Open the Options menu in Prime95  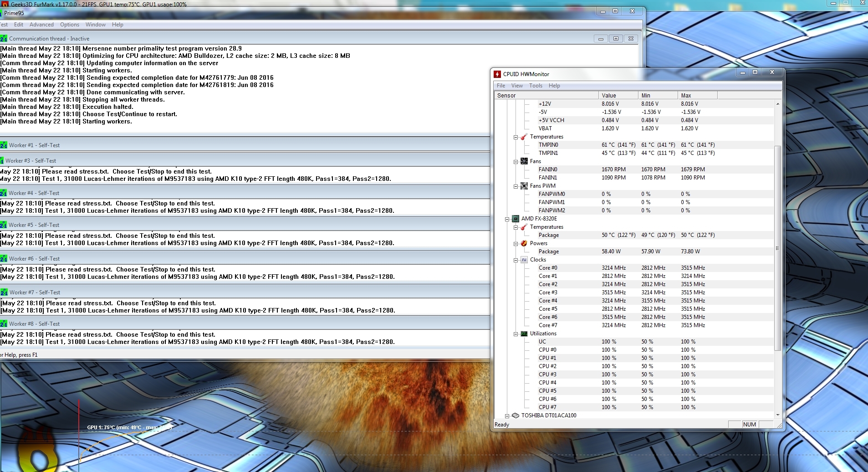(x=70, y=25)
